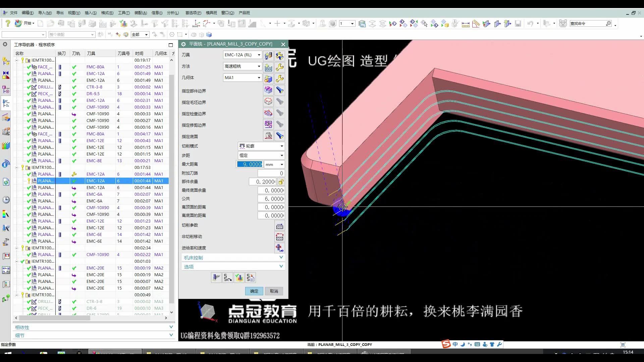Click the verify toolpath icon
The image size is (644, 362).
(x=239, y=278)
